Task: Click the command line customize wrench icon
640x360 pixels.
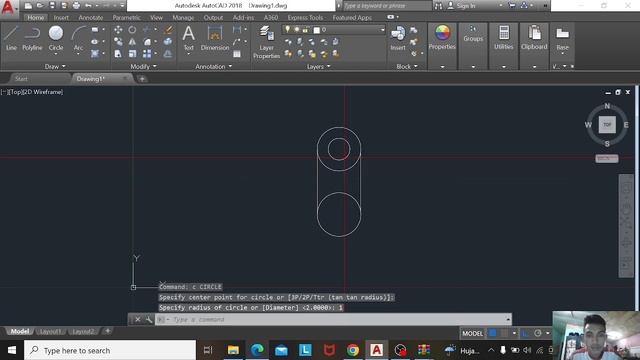Action: 149,320
